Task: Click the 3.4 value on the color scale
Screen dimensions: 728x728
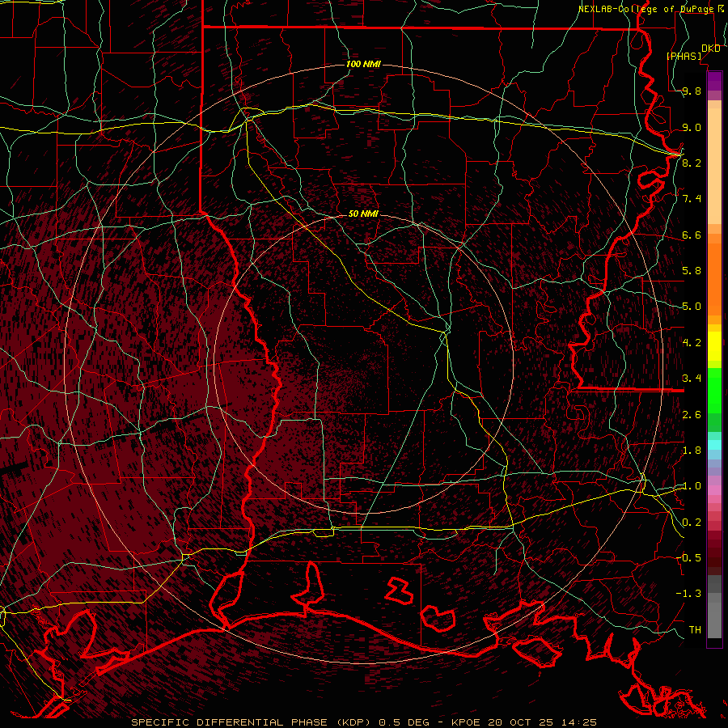Action: tap(692, 379)
